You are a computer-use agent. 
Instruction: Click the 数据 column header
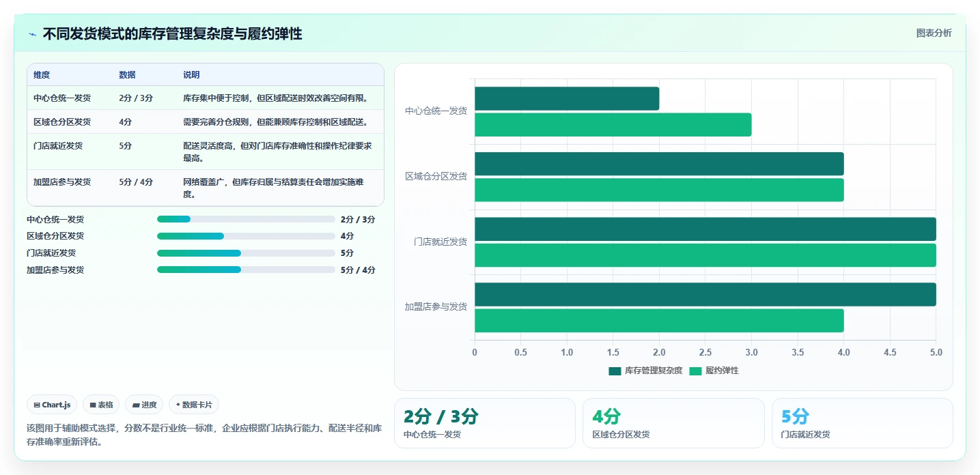click(x=127, y=74)
